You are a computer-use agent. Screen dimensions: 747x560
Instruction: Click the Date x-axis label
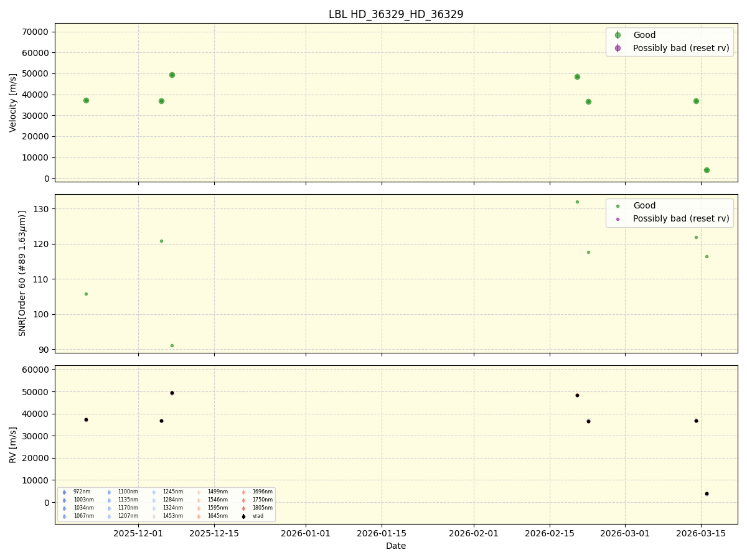tap(396, 546)
